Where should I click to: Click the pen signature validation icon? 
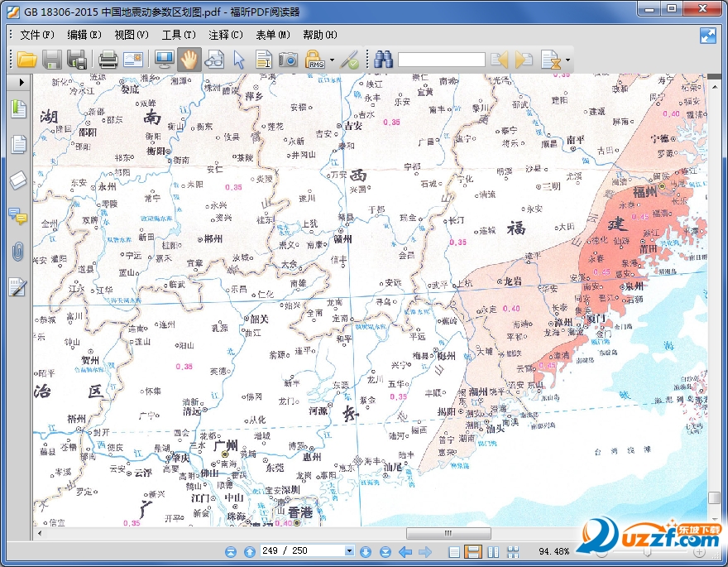point(349,60)
